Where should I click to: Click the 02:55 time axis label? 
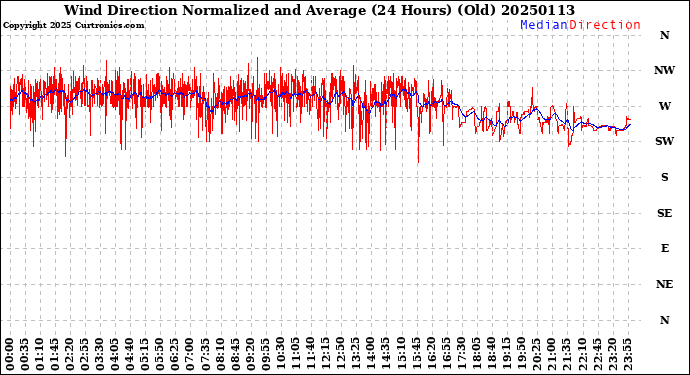[x=85, y=354]
